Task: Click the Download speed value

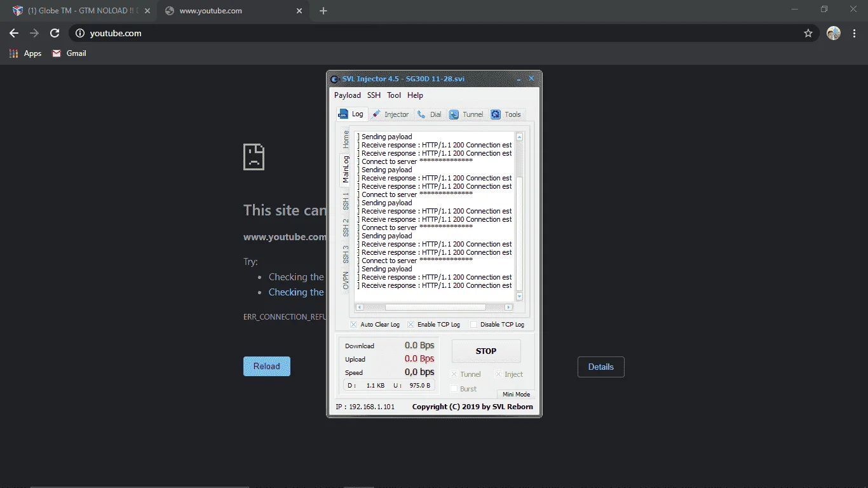Action: (x=419, y=345)
